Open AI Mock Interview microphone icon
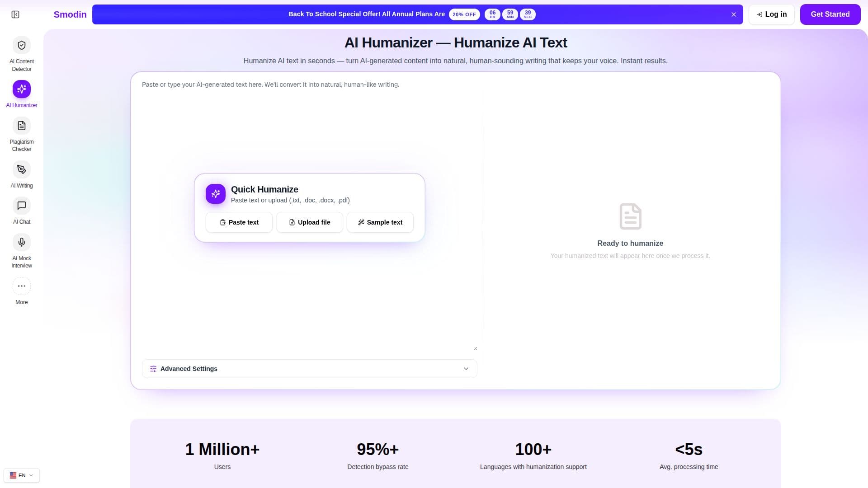This screenshot has width=868, height=488. 22,242
